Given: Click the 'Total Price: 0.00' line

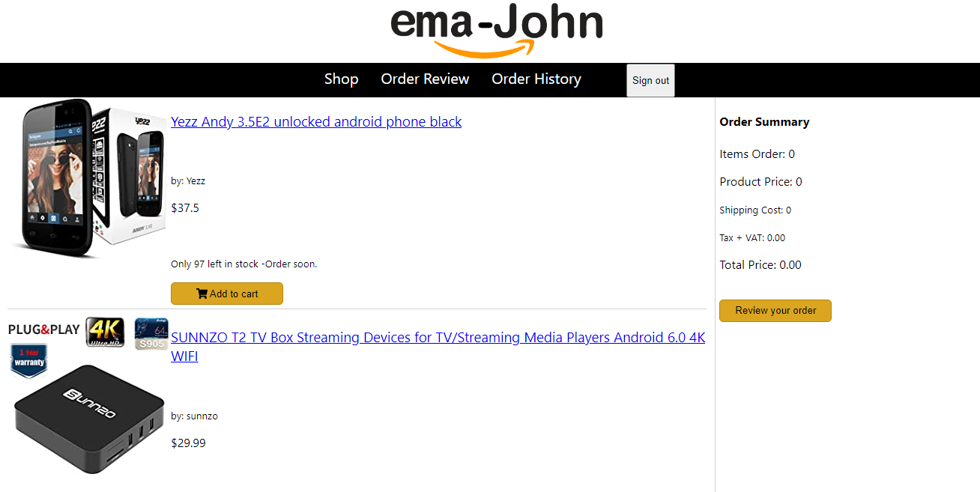Looking at the screenshot, I should [760, 265].
